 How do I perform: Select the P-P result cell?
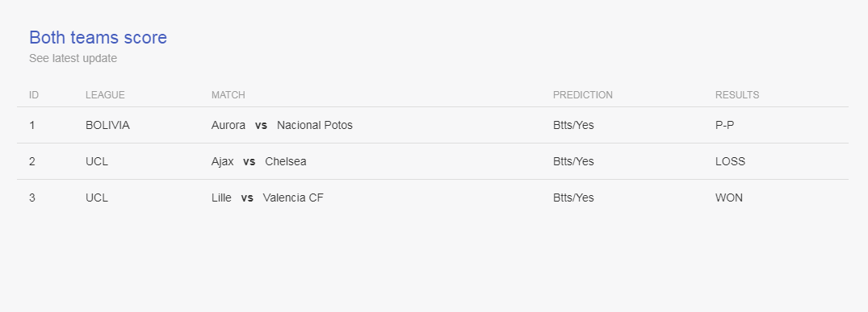click(724, 125)
